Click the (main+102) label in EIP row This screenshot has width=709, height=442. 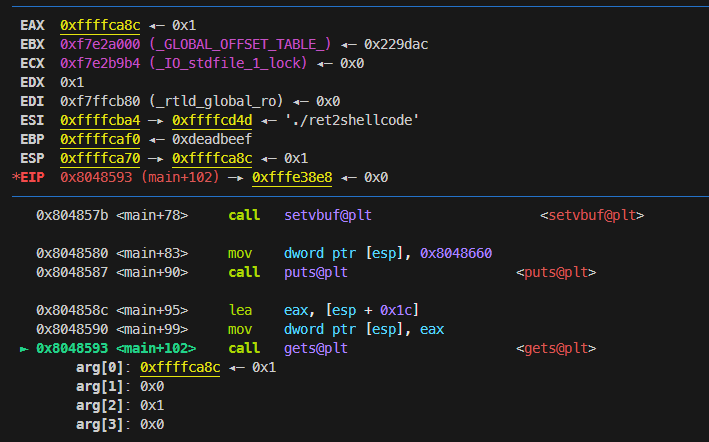(180, 177)
